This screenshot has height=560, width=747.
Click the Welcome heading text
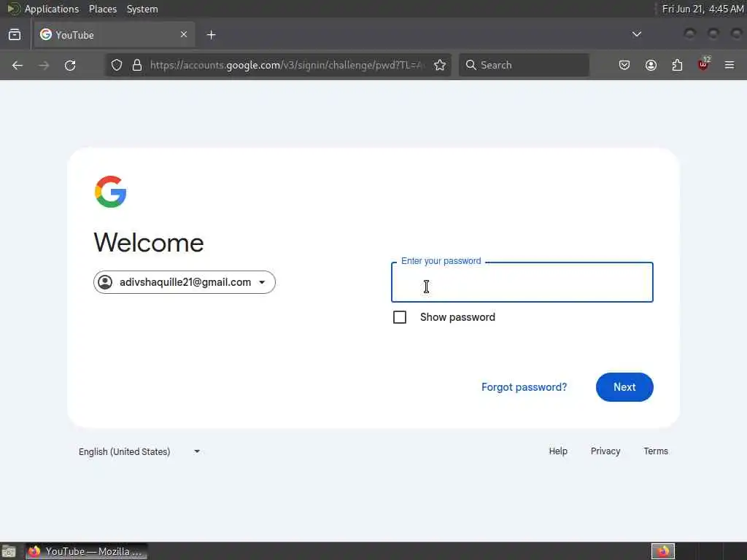(x=149, y=242)
